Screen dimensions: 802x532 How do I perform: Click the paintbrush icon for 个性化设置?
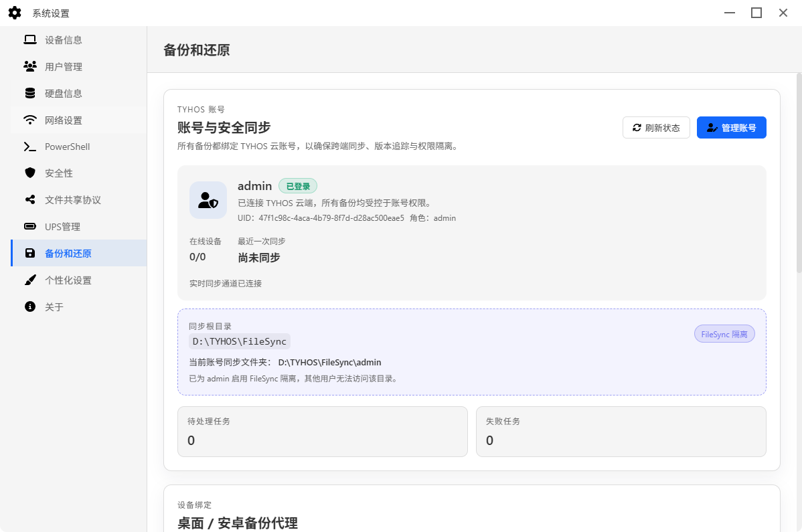tap(30, 280)
